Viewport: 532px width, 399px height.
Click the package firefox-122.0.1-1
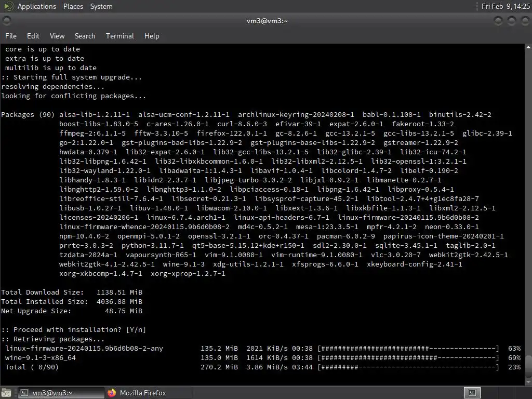coord(232,134)
